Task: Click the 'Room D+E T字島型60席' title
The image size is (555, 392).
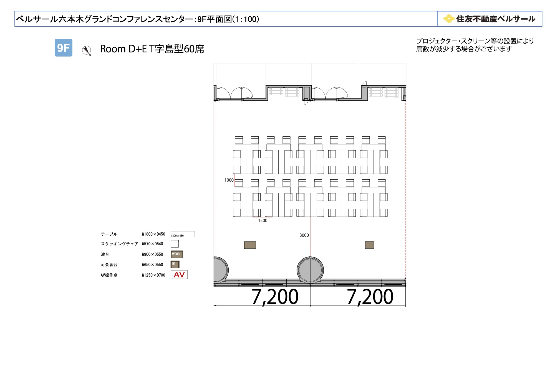Action: click(x=152, y=49)
